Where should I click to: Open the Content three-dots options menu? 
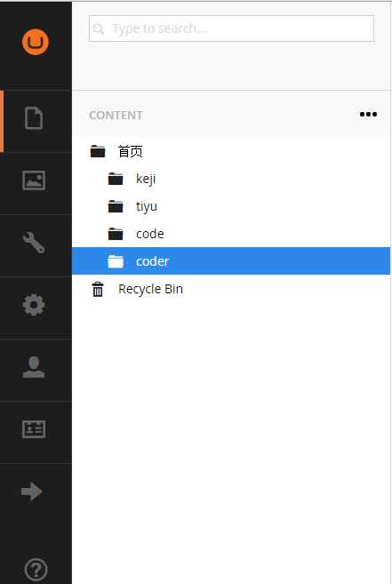pyautogui.click(x=368, y=115)
